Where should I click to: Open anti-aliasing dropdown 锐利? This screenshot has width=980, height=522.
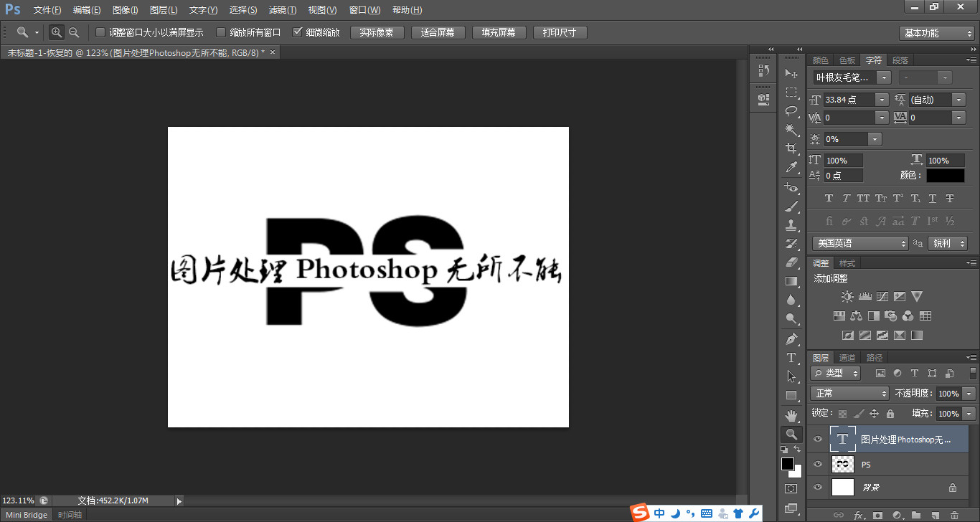click(x=946, y=243)
